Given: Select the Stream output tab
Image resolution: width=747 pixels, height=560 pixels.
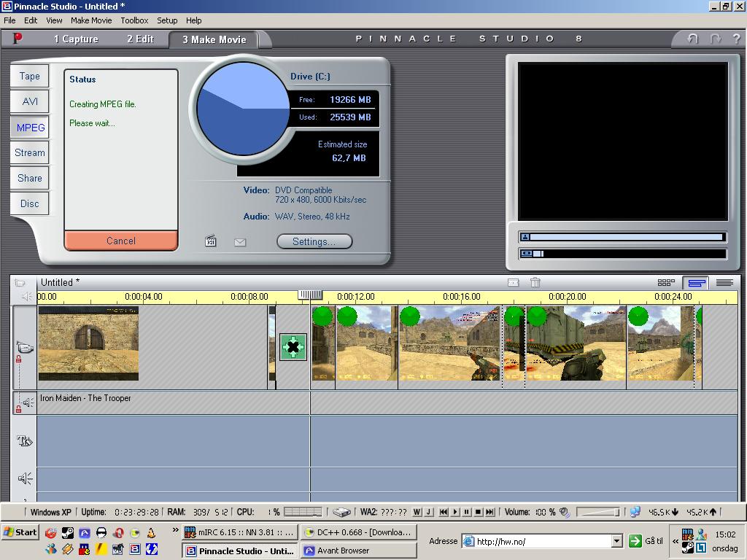Looking at the screenshot, I should (29, 153).
